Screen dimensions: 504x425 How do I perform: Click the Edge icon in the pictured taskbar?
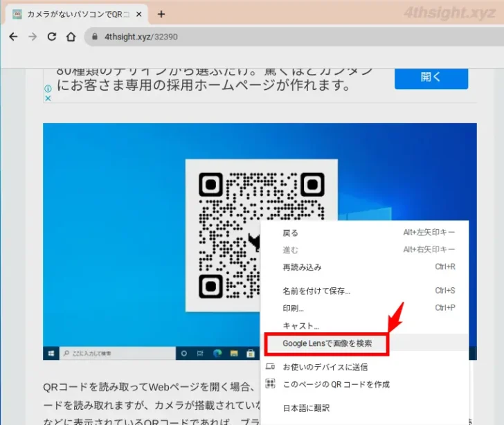coord(217,353)
